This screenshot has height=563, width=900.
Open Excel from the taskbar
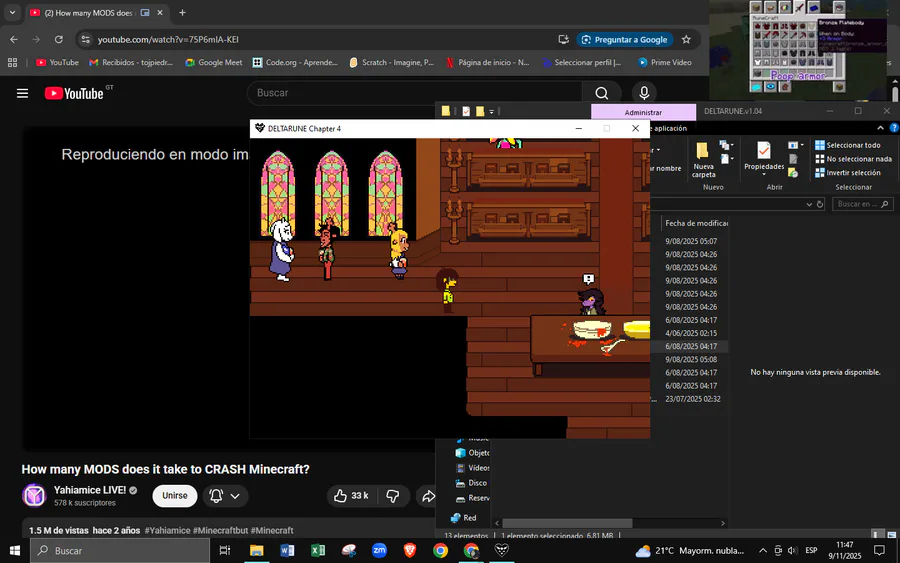tap(317, 550)
